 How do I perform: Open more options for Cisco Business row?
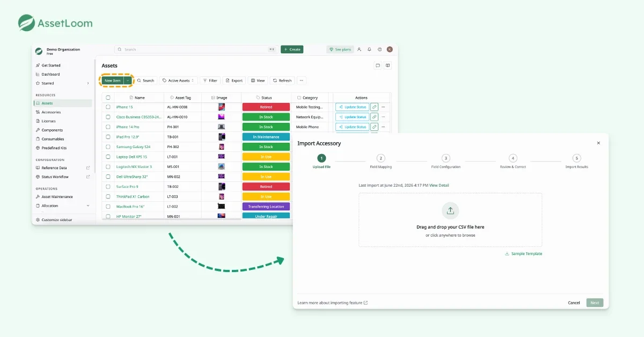pos(383,117)
